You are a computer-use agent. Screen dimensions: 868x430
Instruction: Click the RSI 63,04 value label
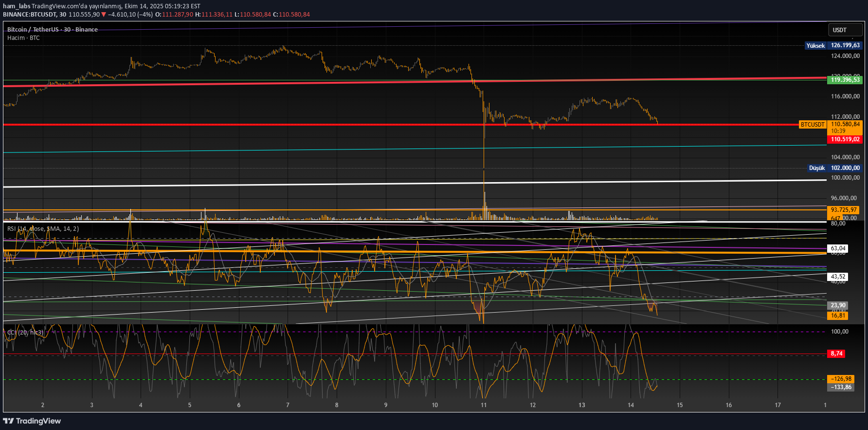tap(837, 248)
